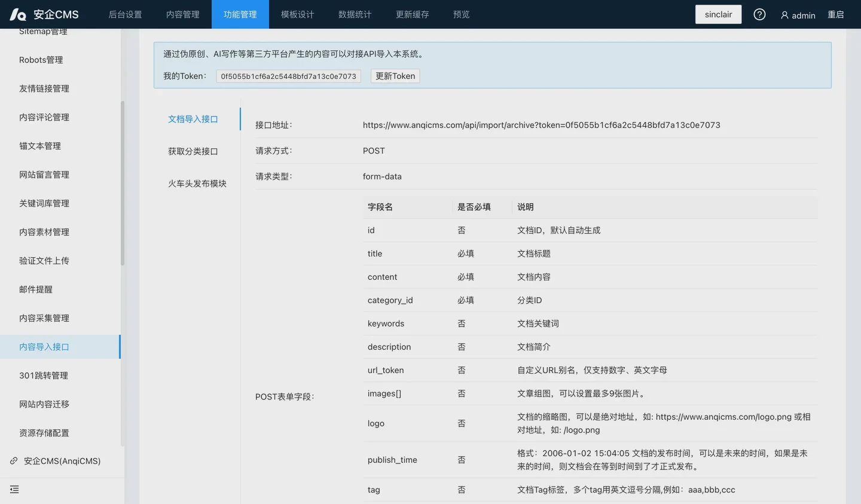The width and height of the screenshot is (861, 504).
Task: Switch to the 模板设计 section
Action: point(297,14)
